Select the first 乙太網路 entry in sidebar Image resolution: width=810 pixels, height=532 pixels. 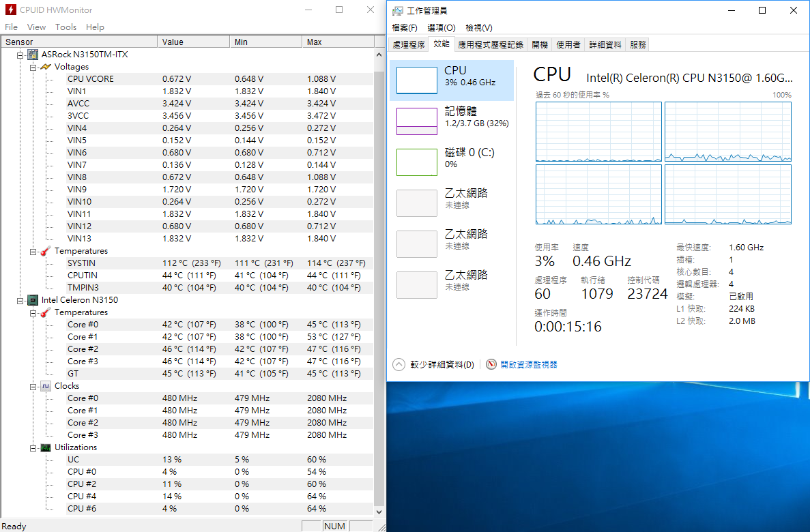(452, 203)
